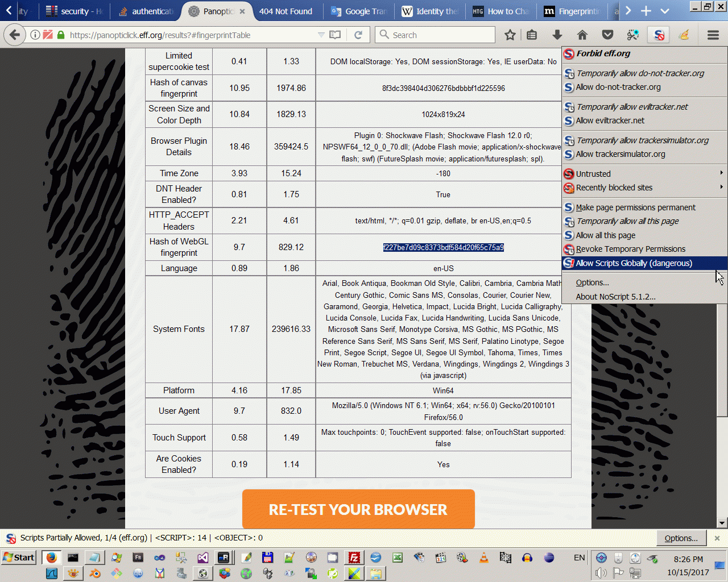Screen dimensions: 728x582
Task: Open FileZilla from the taskbar
Action: point(354,558)
